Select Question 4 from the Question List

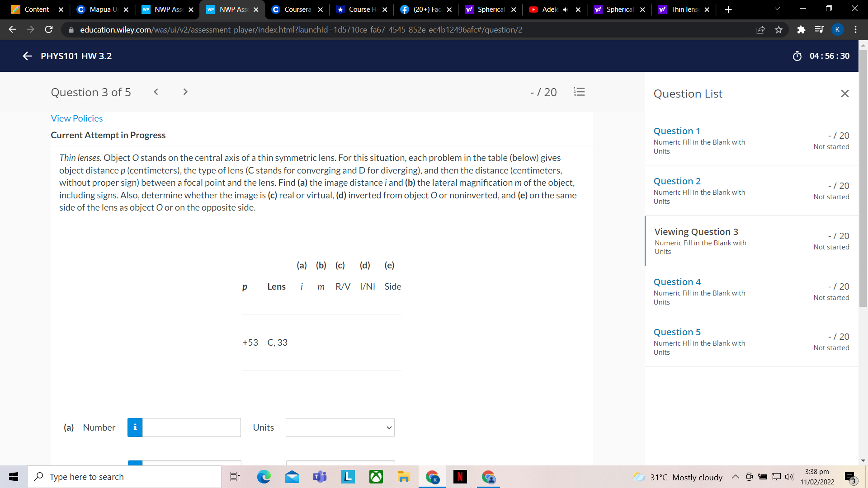(677, 282)
